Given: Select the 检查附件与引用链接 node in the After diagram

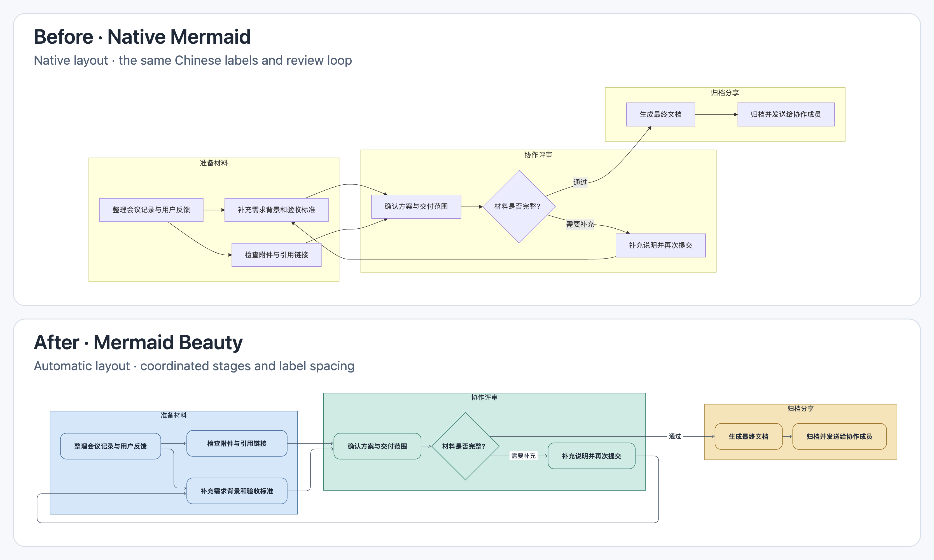Looking at the screenshot, I should pyautogui.click(x=237, y=443).
